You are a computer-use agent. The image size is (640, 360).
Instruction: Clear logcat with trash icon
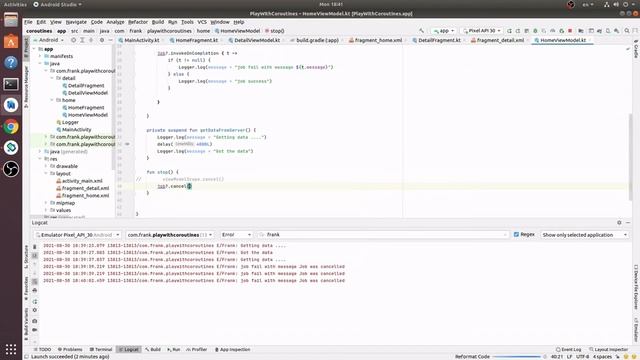tap(35, 247)
